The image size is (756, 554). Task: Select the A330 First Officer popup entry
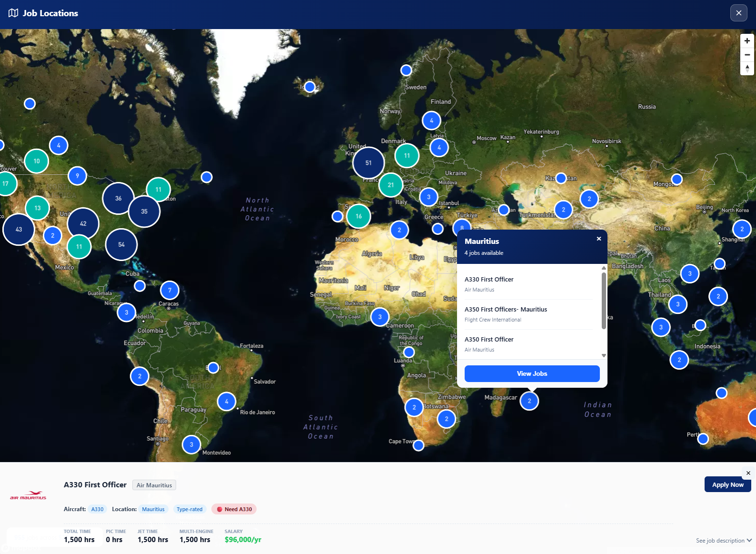pyautogui.click(x=489, y=280)
